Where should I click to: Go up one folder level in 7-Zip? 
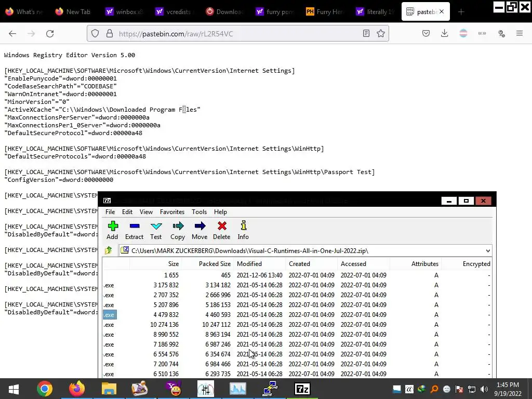108,251
